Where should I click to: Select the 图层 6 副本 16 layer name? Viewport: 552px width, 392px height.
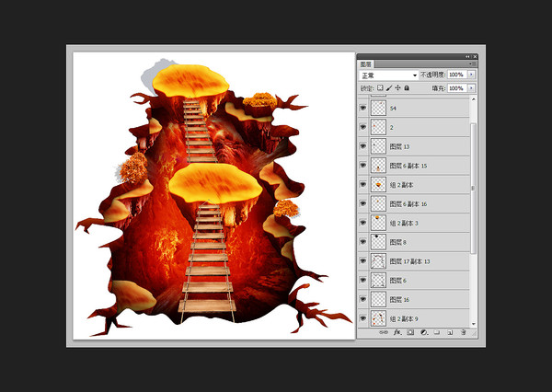(408, 203)
